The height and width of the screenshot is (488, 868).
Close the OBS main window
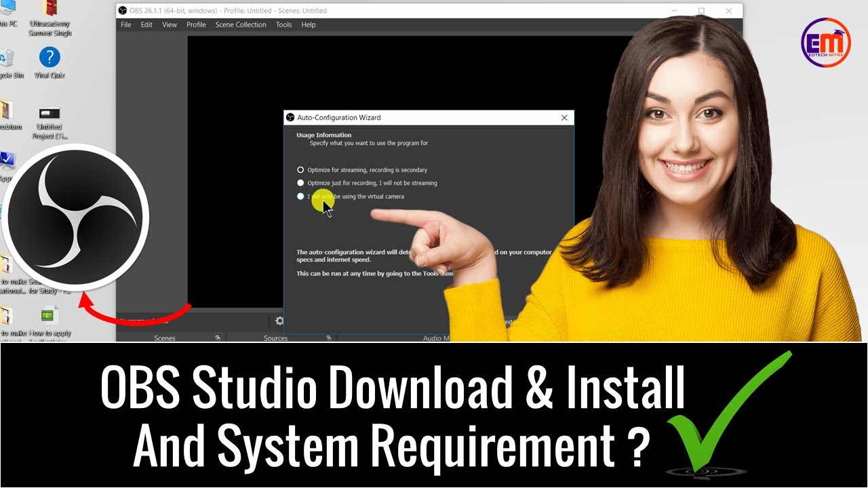(729, 11)
